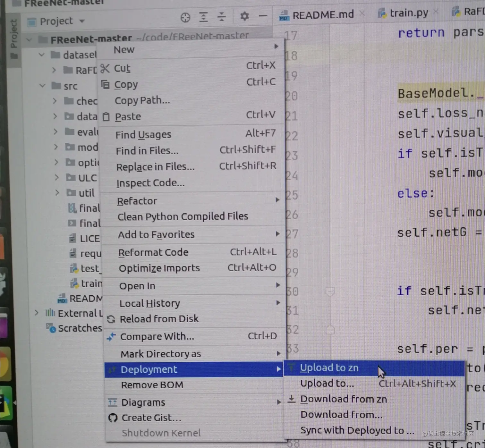This screenshot has height=448, width=485.
Task: Expand the ULC folder arrow
Action: [x=57, y=177]
